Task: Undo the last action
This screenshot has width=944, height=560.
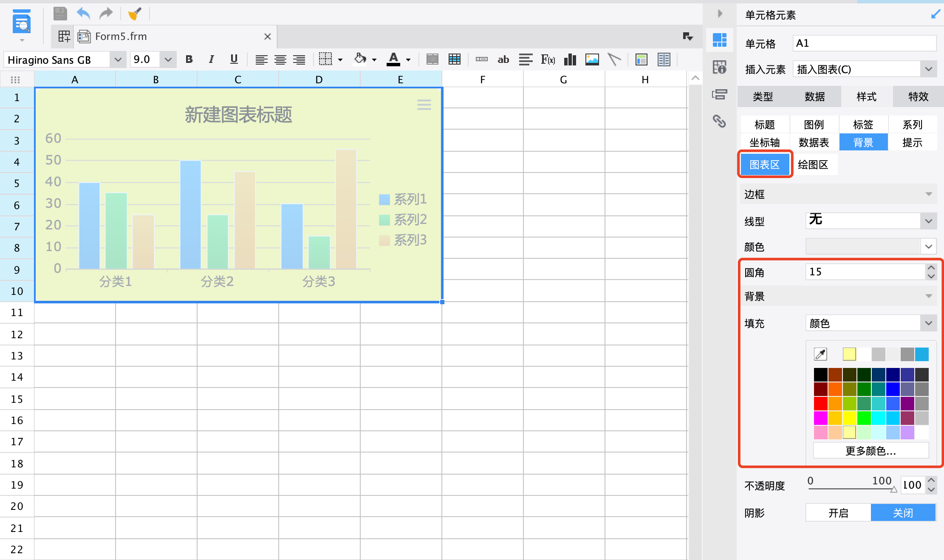Action: tap(83, 14)
